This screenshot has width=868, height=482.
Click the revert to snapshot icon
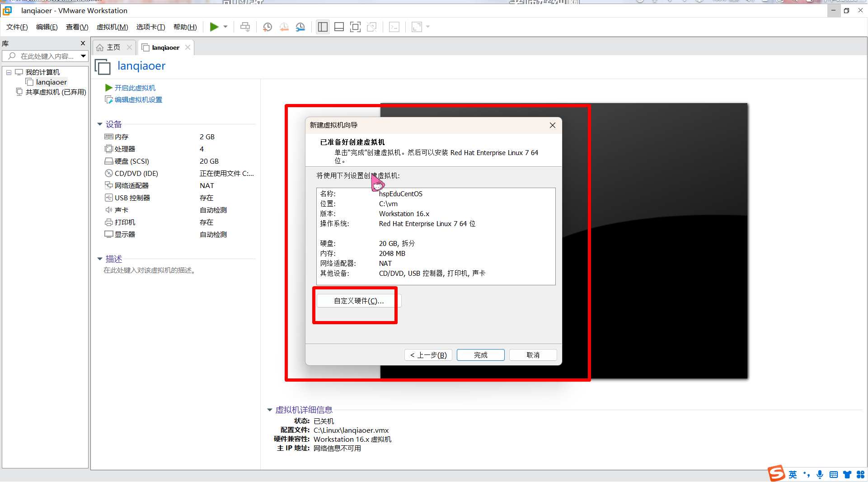pyautogui.click(x=284, y=27)
